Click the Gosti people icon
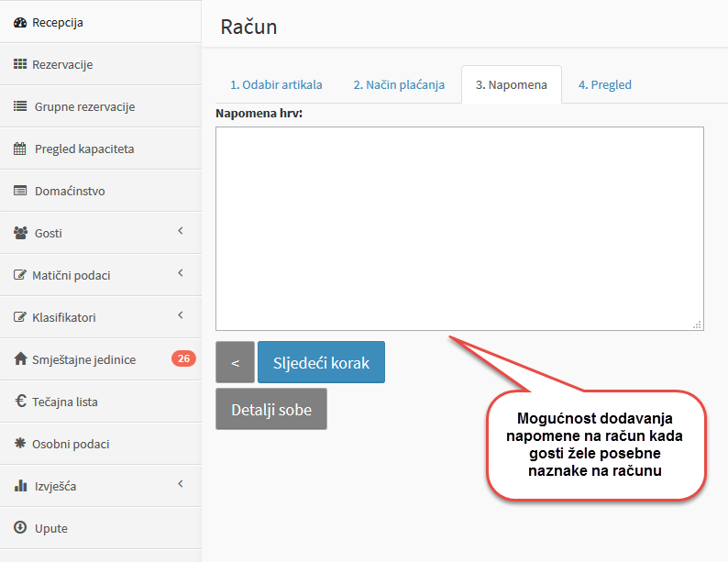This screenshot has width=728, height=562. click(20, 233)
